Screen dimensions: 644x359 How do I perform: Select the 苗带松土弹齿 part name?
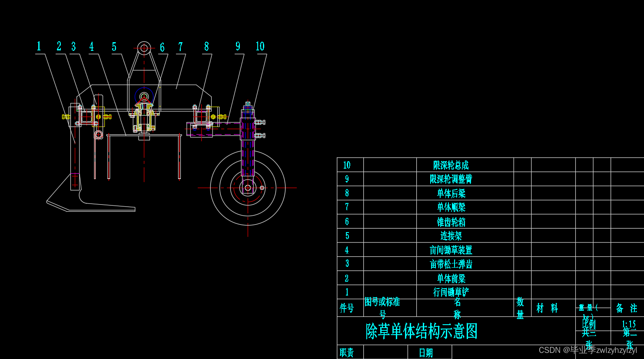451,264
